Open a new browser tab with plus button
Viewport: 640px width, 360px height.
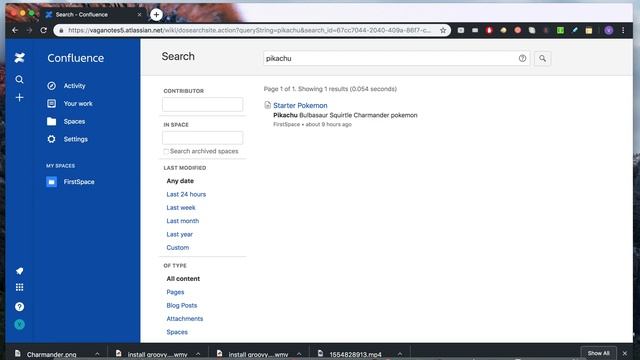click(156, 15)
